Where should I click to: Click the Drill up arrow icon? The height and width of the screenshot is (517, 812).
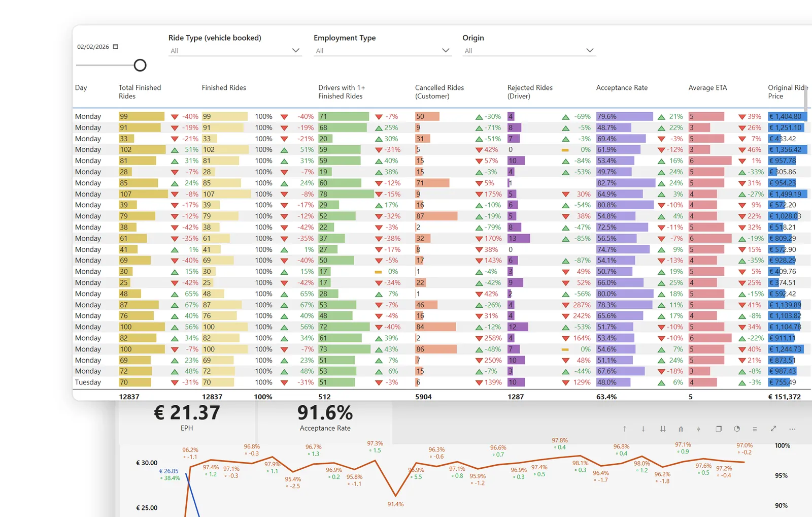pyautogui.click(x=625, y=429)
